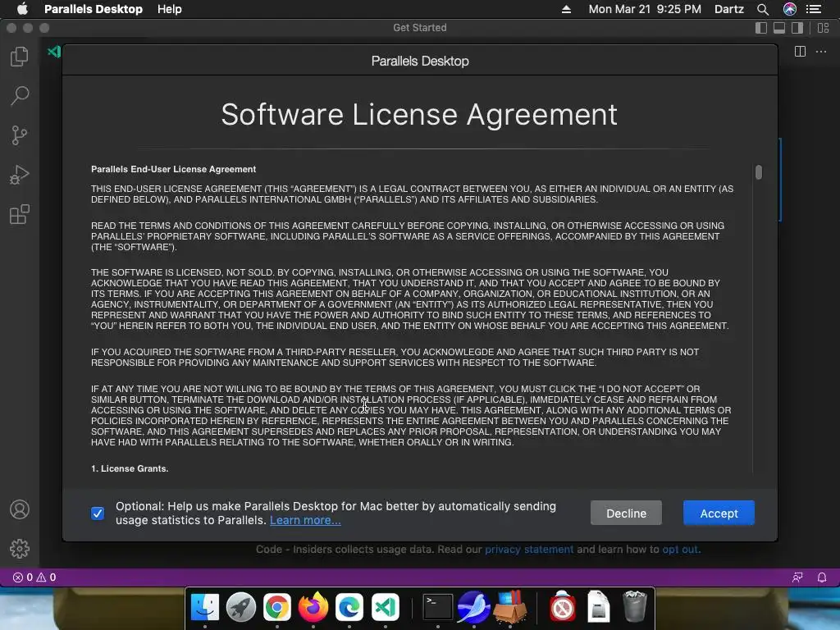Launch Firefox from the Dock
The width and height of the screenshot is (840, 630).
click(313, 607)
